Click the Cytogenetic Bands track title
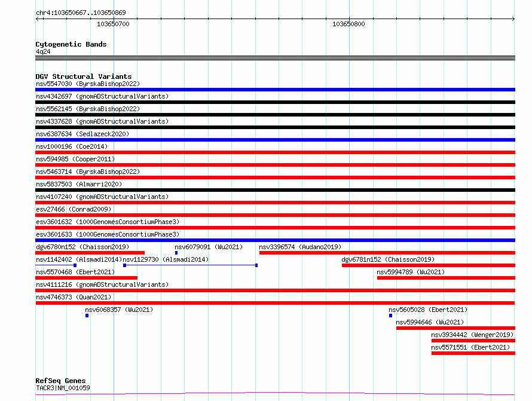The height and width of the screenshot is (401, 532). point(71,44)
